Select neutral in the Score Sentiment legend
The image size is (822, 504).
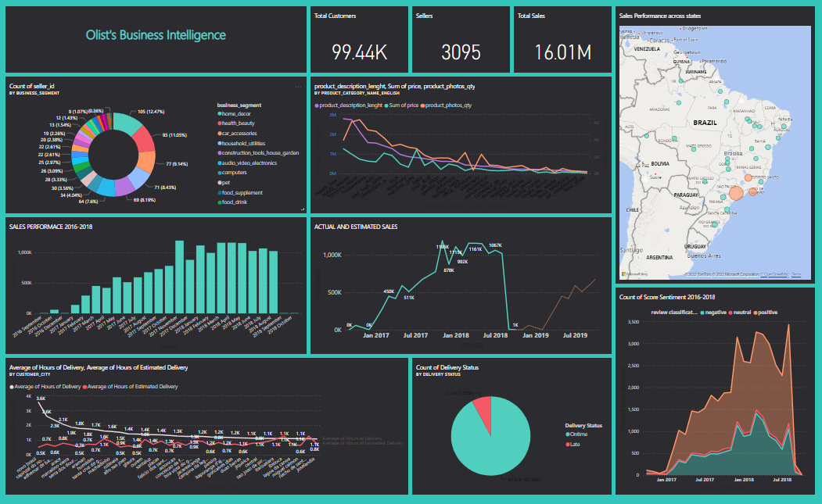point(739,313)
